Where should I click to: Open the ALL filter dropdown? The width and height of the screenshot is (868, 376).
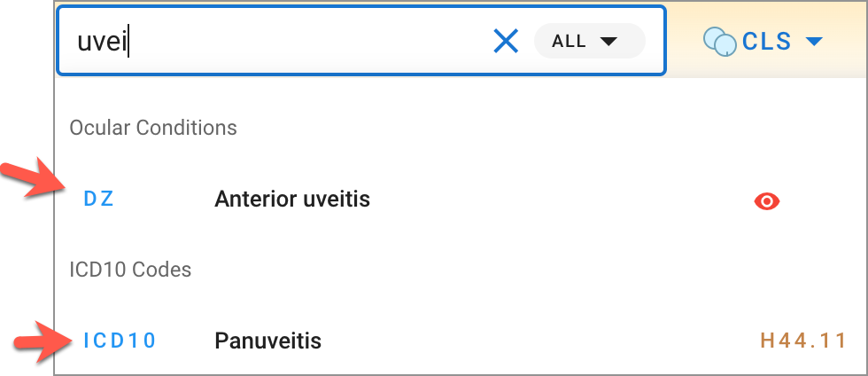tap(589, 41)
